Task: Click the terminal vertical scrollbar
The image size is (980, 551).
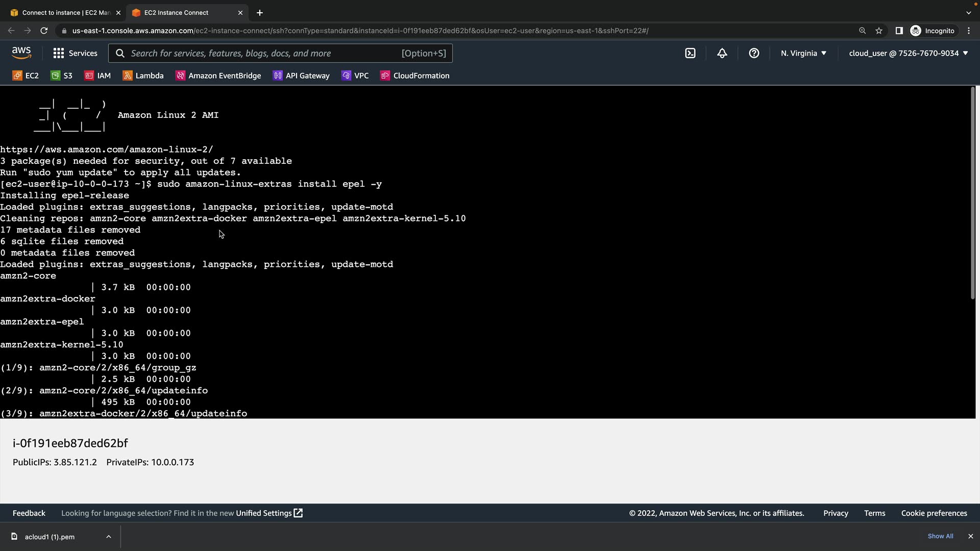Action: pyautogui.click(x=973, y=194)
